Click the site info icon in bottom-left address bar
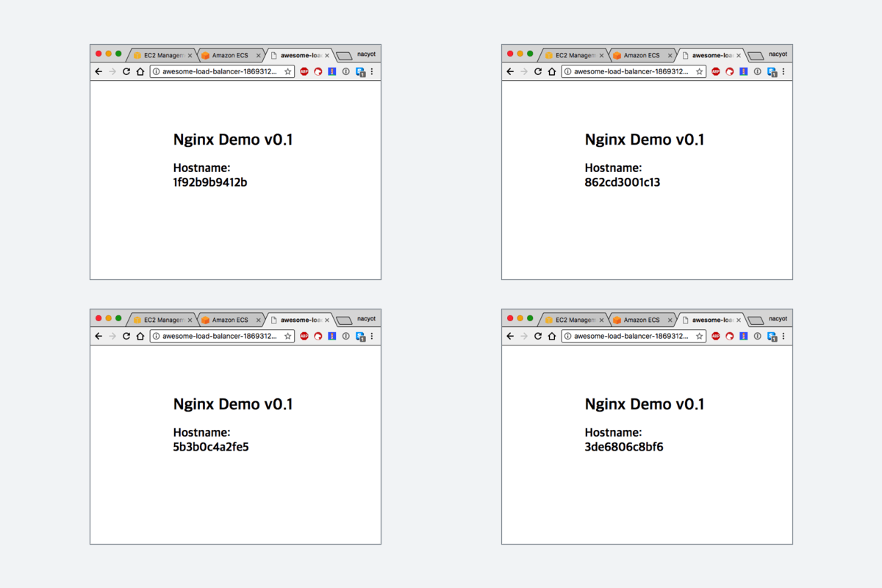882x588 pixels. pyautogui.click(x=156, y=336)
